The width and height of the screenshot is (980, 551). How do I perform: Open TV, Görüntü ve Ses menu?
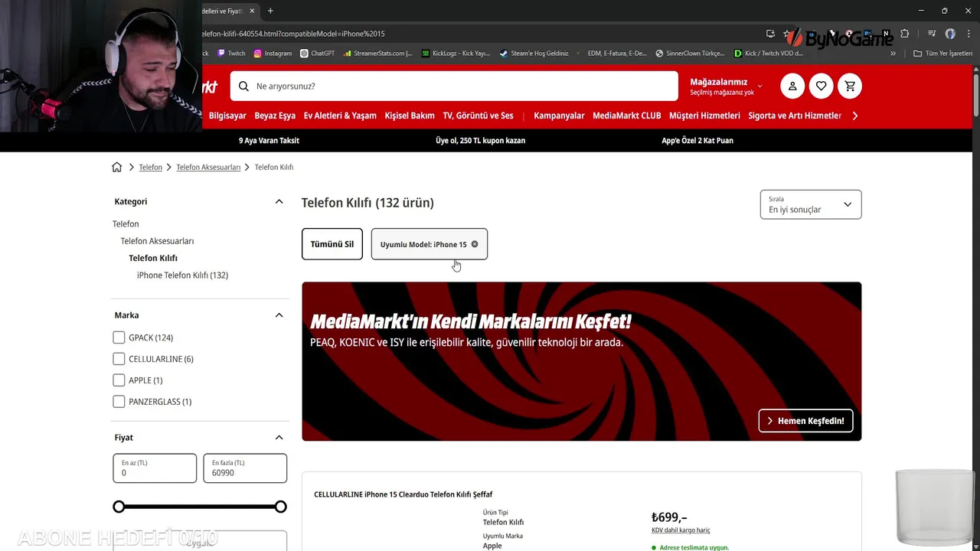[x=478, y=116]
